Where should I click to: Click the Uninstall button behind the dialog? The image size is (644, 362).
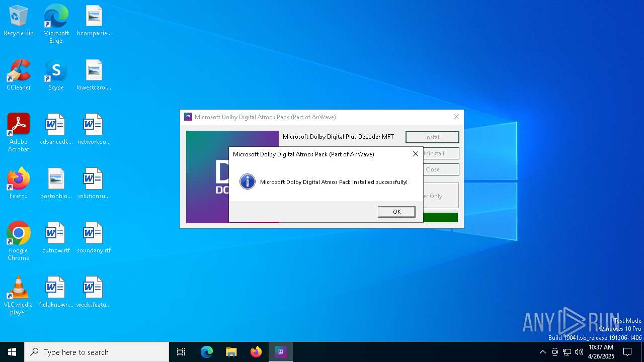point(441,153)
